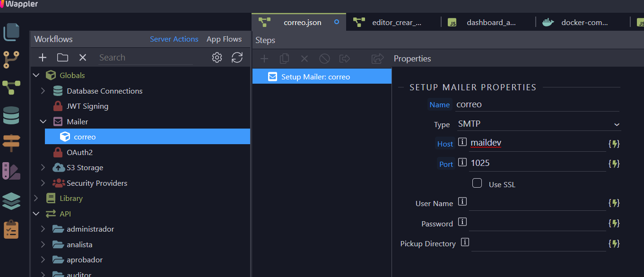Open the Routing signpost sidebar icon
This screenshot has width=644, height=277.
[x=11, y=143]
